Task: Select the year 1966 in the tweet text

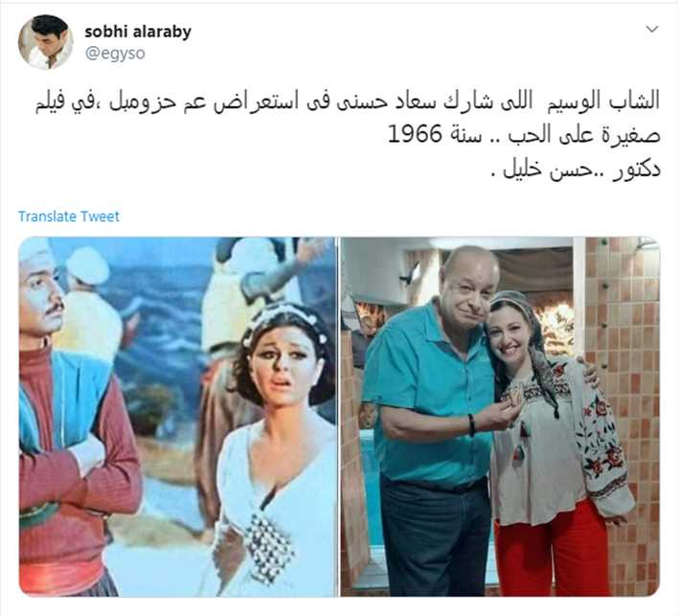Action: click(x=415, y=133)
